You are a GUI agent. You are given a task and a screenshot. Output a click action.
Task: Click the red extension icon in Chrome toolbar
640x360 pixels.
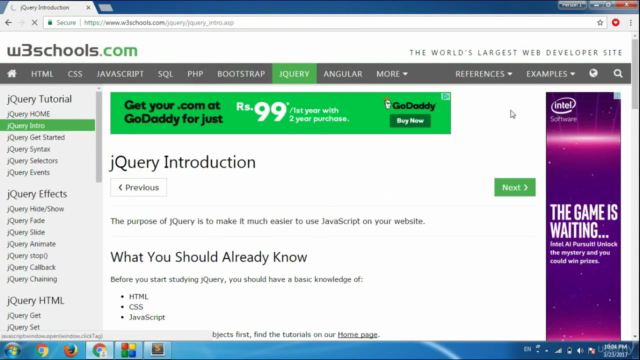click(x=616, y=22)
